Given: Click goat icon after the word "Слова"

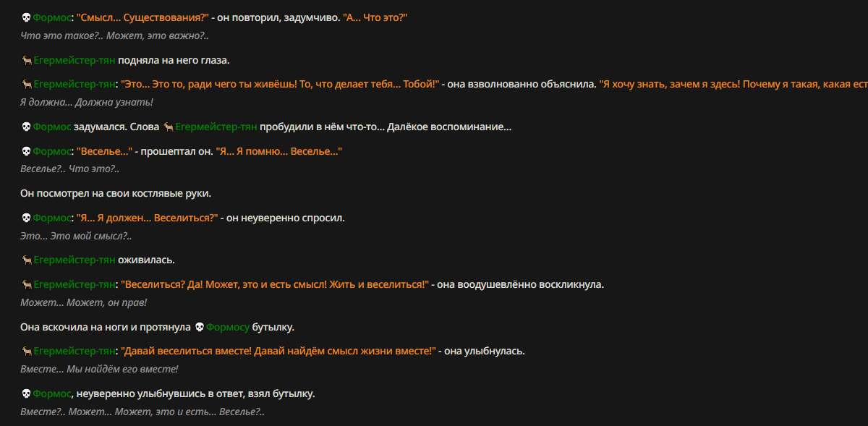Looking at the screenshot, I should tap(168, 127).
